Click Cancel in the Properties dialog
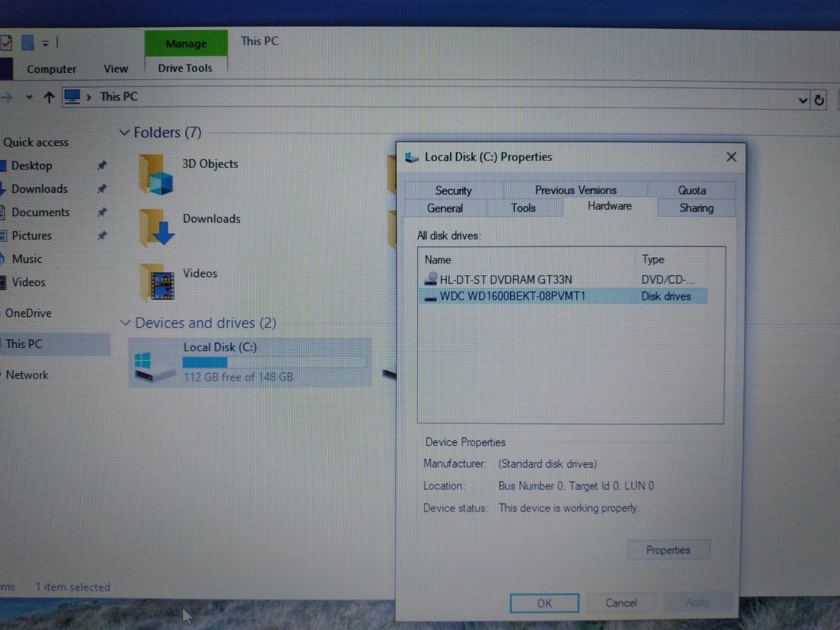 [621, 603]
